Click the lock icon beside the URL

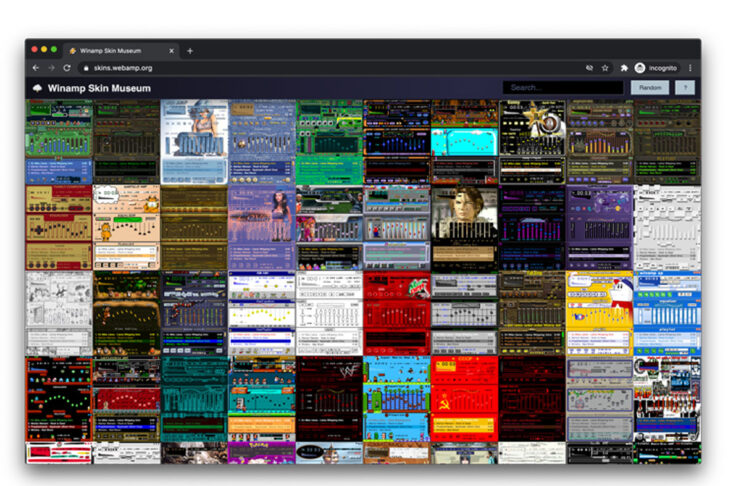click(86, 68)
